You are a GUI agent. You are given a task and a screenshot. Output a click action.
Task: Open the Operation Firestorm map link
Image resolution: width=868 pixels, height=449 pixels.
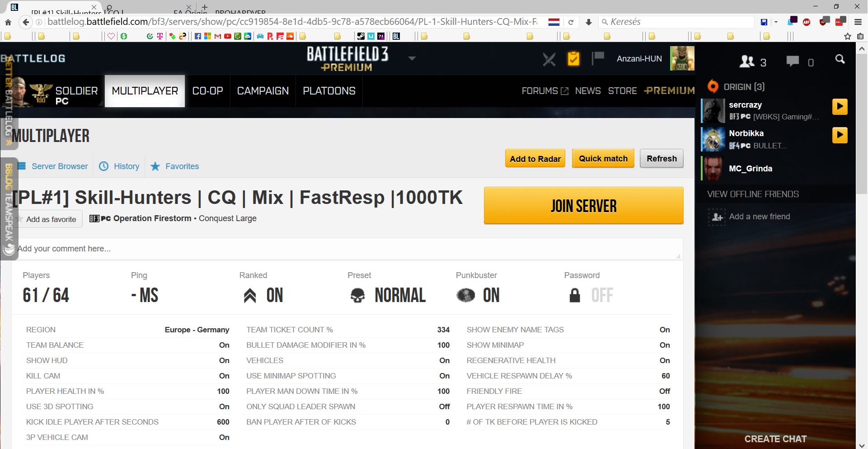click(152, 218)
